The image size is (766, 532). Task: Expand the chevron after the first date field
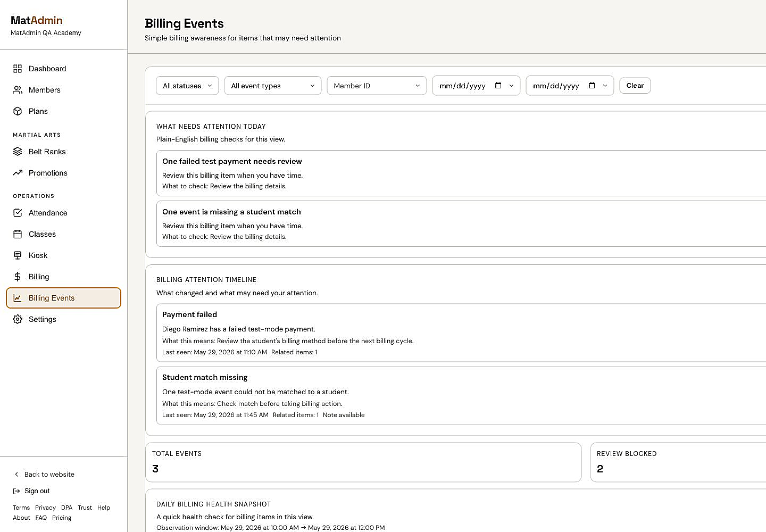512,86
